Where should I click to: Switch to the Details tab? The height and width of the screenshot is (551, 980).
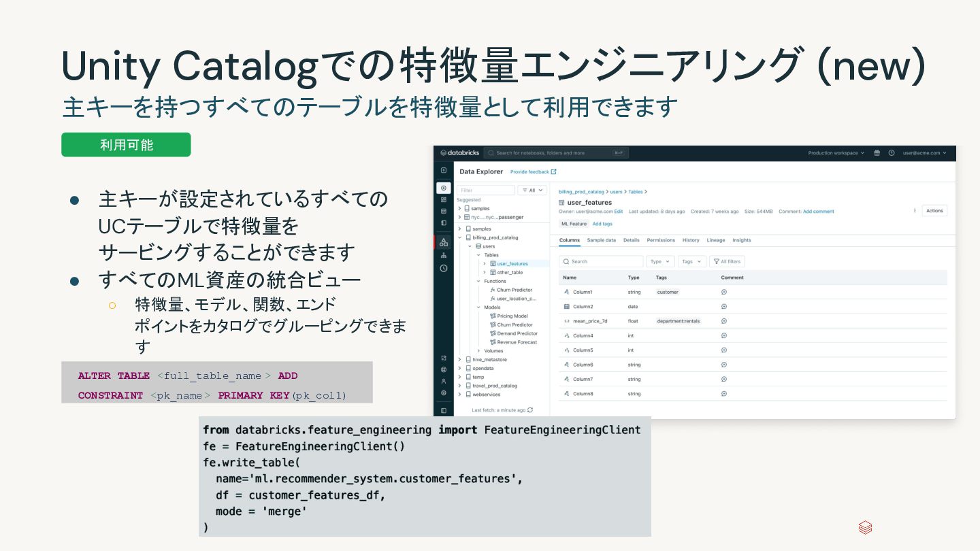631,240
